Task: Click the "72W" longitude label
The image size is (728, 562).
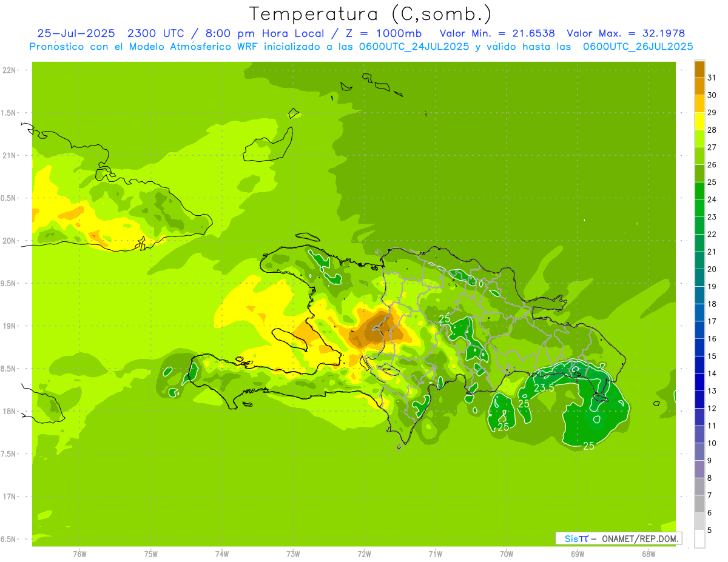Action: pyautogui.click(x=364, y=554)
